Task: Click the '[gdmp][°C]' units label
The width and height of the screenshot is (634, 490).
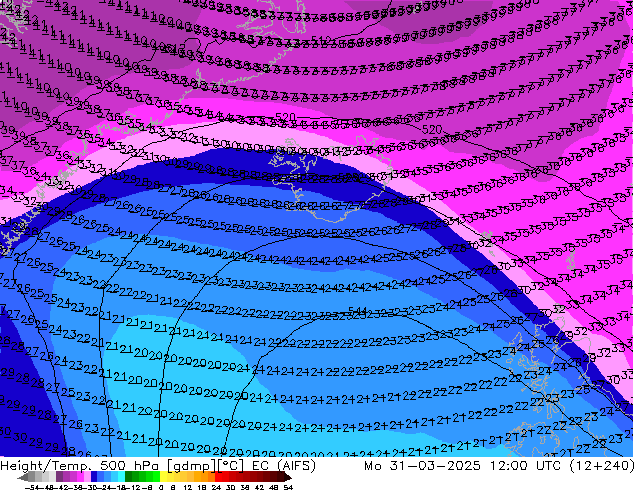Action: pyautogui.click(x=207, y=466)
